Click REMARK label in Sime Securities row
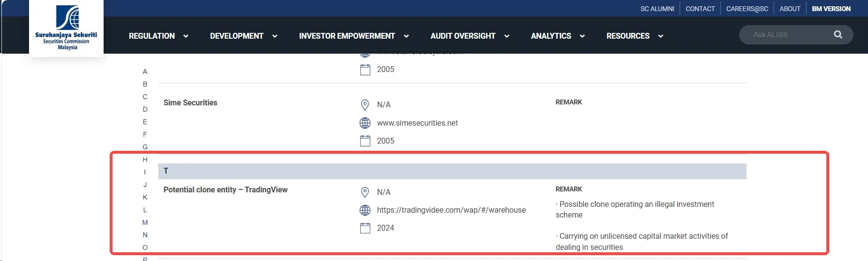The width and height of the screenshot is (868, 261). [569, 102]
